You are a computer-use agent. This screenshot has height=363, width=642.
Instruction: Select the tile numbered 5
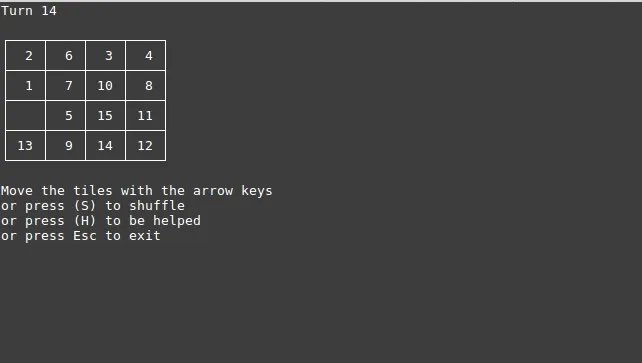click(66, 116)
